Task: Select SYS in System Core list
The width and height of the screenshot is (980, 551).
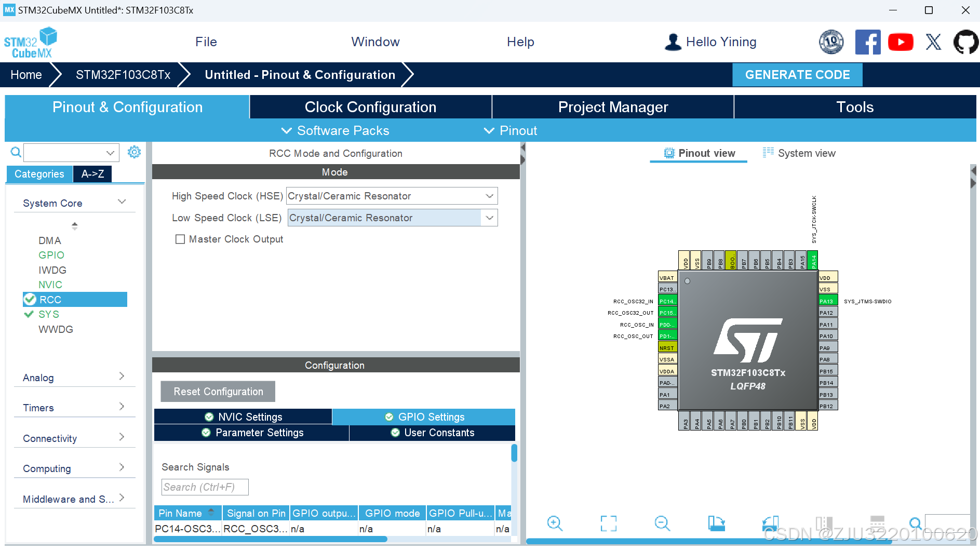Action: click(x=49, y=314)
